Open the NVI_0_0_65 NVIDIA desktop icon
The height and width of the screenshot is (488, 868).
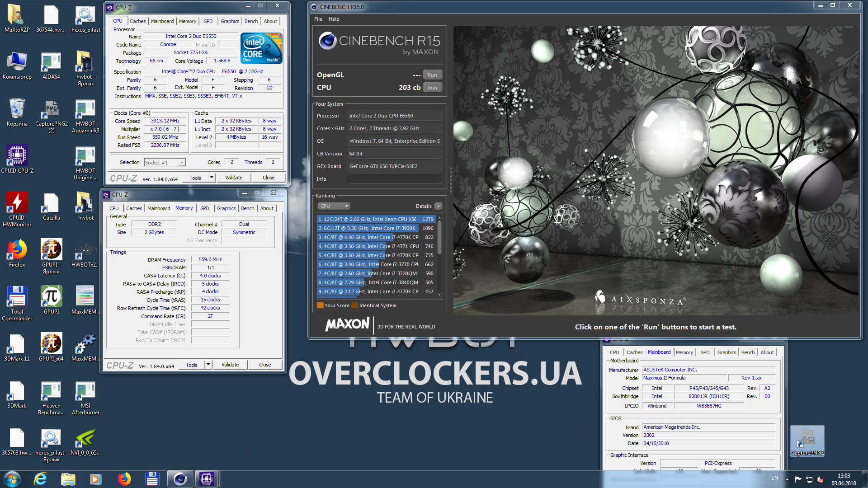(x=85, y=441)
